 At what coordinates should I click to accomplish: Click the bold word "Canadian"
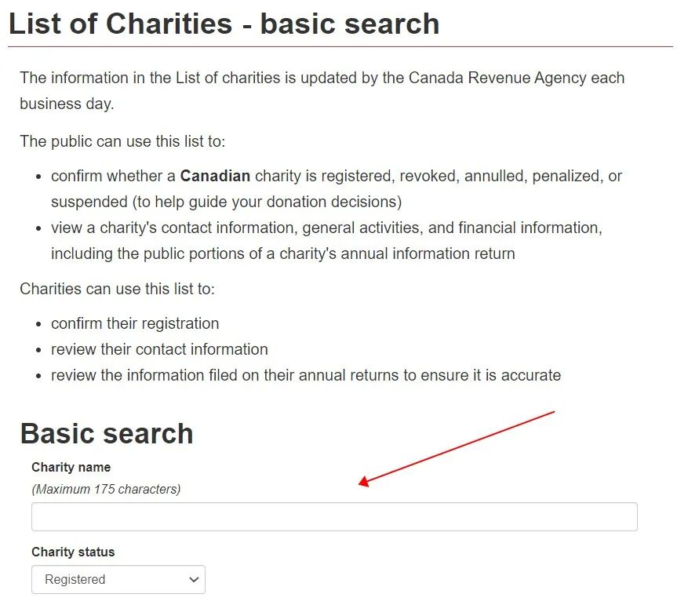tap(215, 176)
